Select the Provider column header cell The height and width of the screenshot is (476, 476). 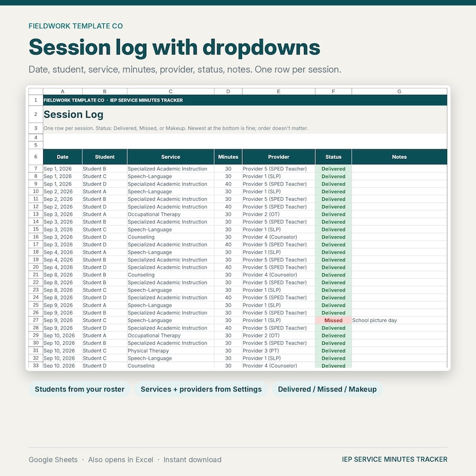tap(279, 156)
